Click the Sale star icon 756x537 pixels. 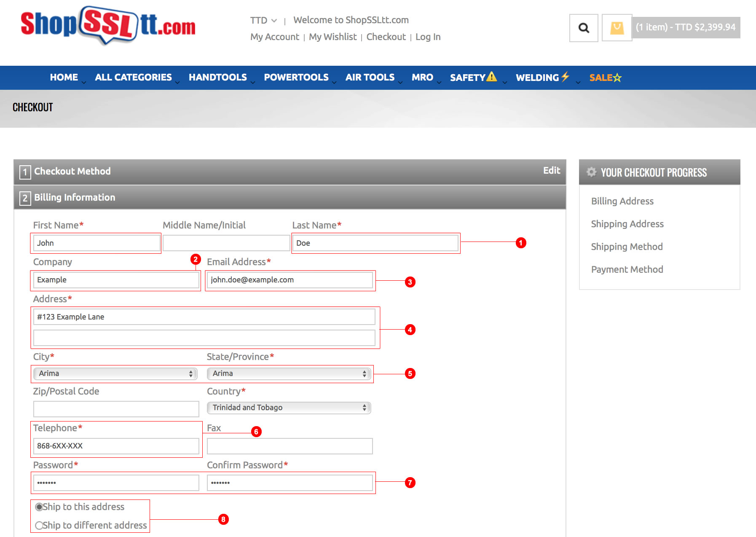[x=617, y=78]
